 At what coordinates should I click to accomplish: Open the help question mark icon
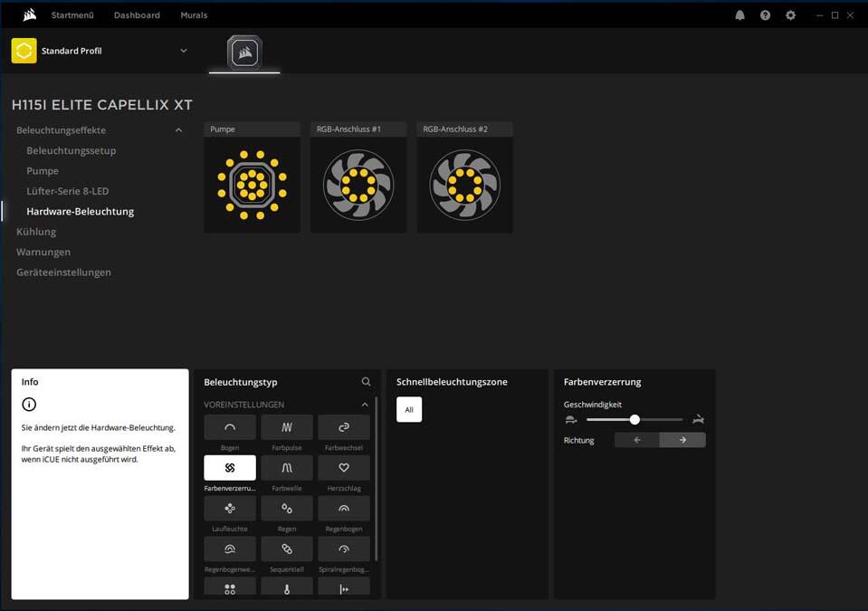pyautogui.click(x=765, y=15)
